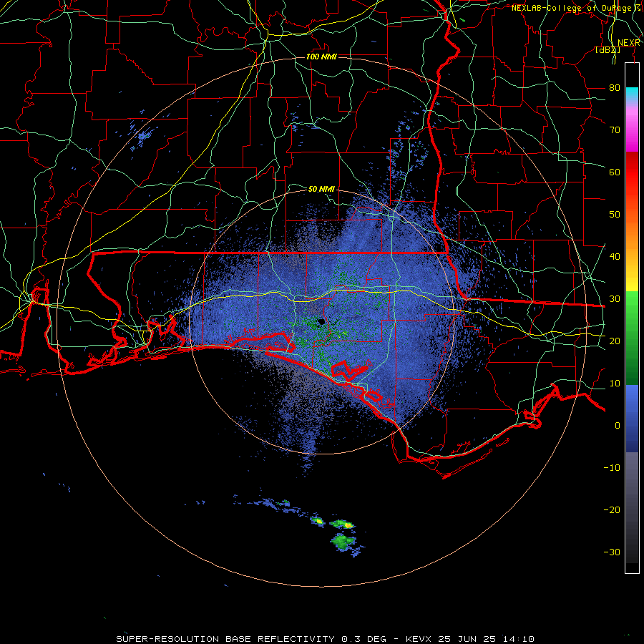Click the 40 dBZ scale value

tap(615, 256)
